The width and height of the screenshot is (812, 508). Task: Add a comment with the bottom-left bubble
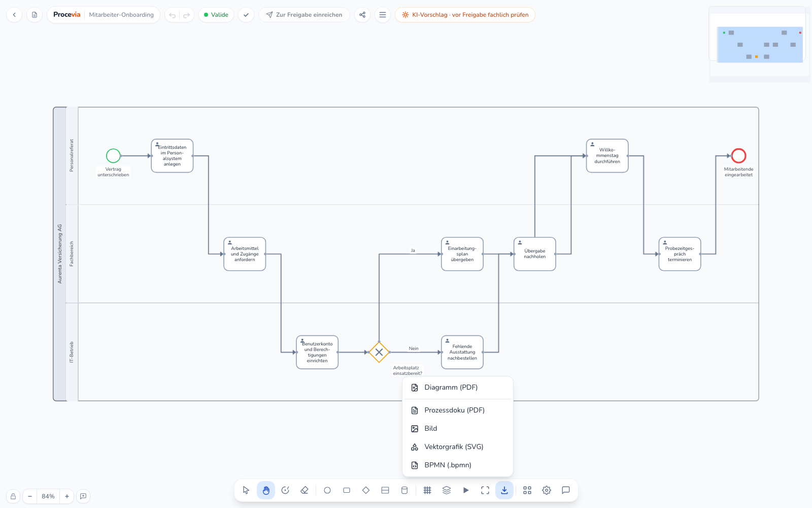83,496
